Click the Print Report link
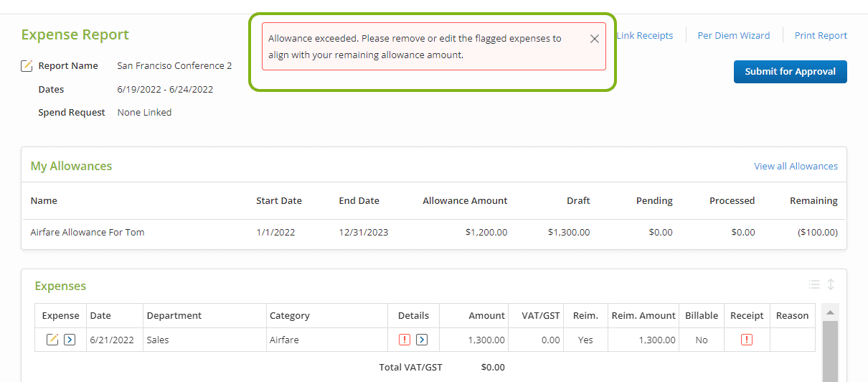Screen dimensions: 868x382 (x=821, y=35)
